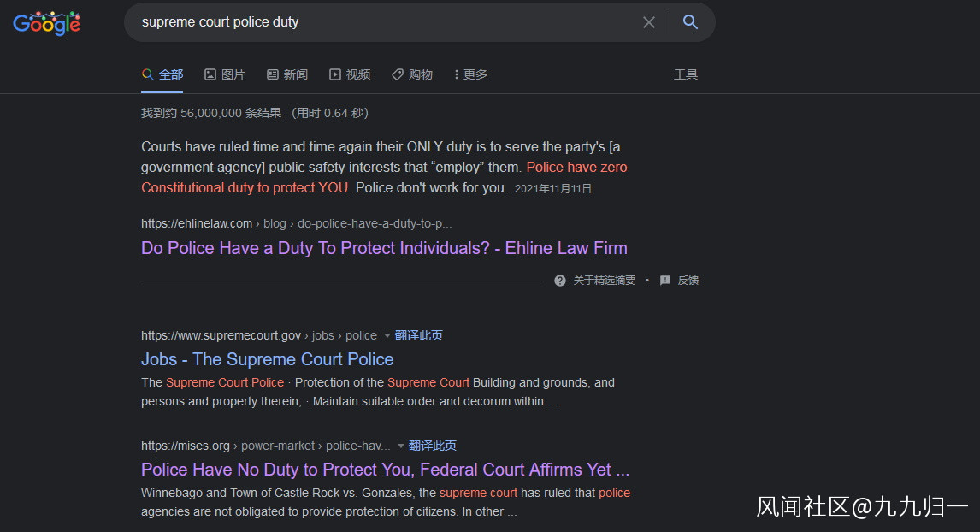Select the 全部 (All) tab
Image resolution: width=980 pixels, height=532 pixels.
[x=162, y=74]
